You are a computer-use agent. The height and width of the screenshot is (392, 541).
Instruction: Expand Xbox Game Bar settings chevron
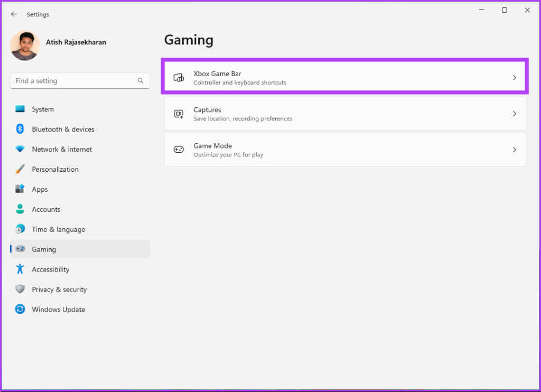click(x=514, y=78)
